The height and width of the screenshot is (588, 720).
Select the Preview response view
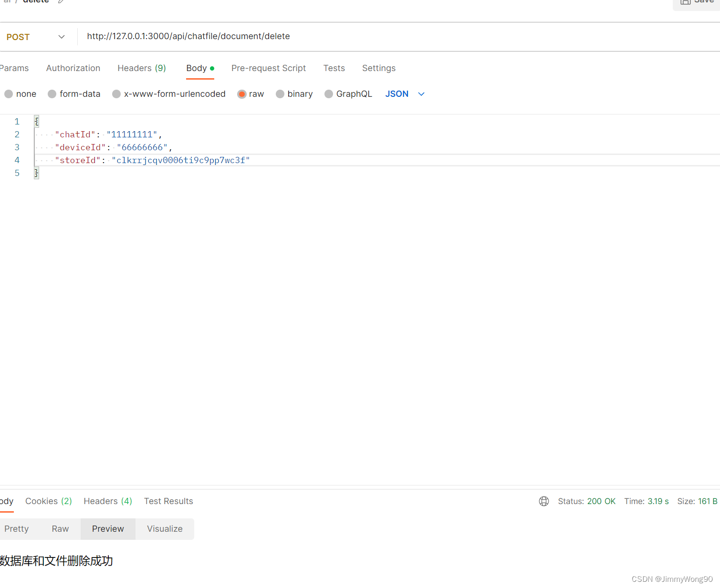click(x=108, y=529)
